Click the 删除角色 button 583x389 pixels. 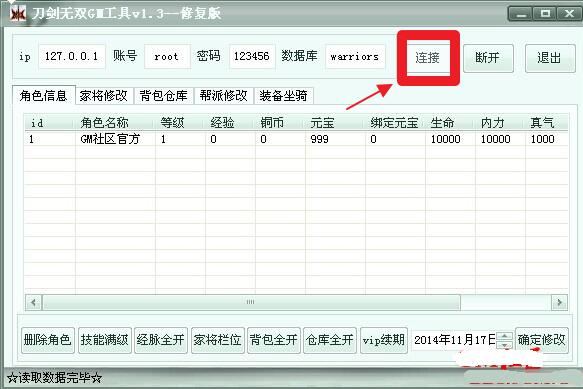pos(48,340)
